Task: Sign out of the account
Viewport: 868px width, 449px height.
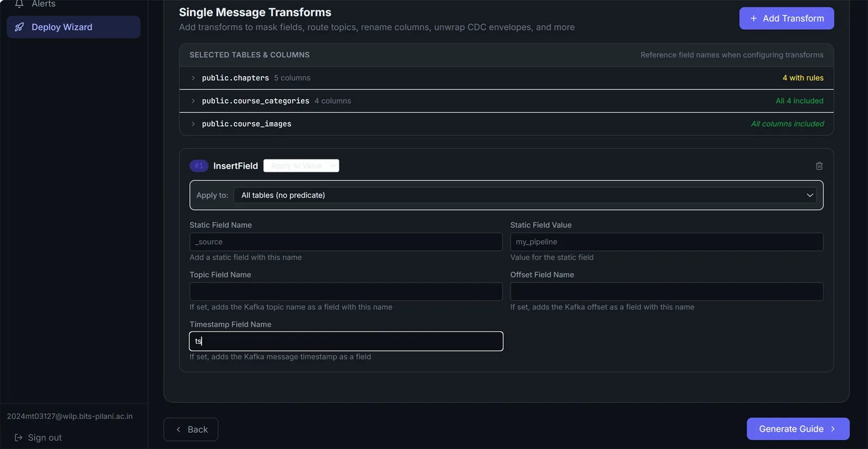Action: point(38,438)
